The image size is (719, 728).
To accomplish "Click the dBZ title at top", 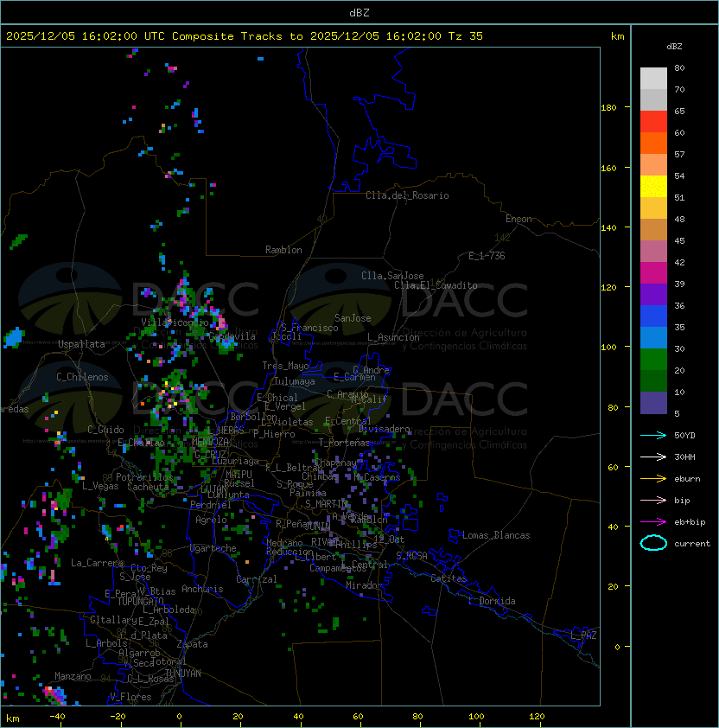I will [x=359, y=12].
